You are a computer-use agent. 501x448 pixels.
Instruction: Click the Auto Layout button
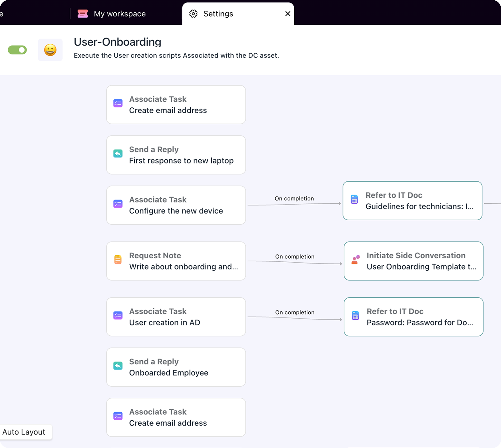click(24, 432)
